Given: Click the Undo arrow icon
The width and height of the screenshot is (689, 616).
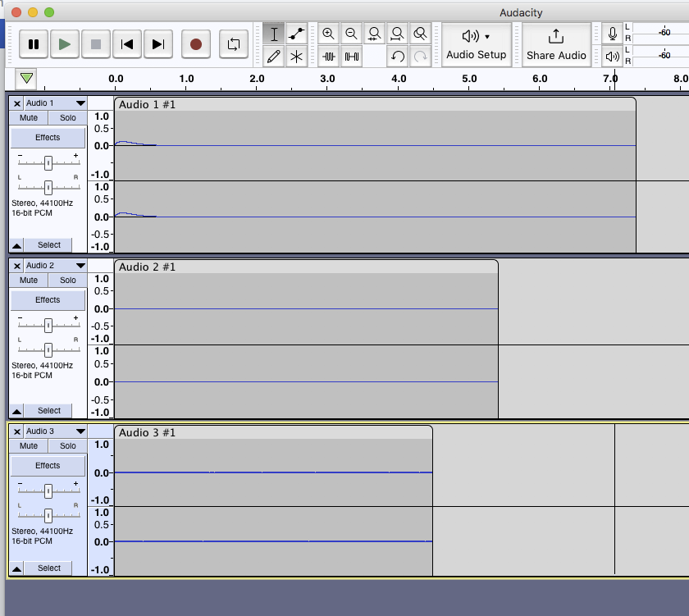Looking at the screenshot, I should point(398,57).
